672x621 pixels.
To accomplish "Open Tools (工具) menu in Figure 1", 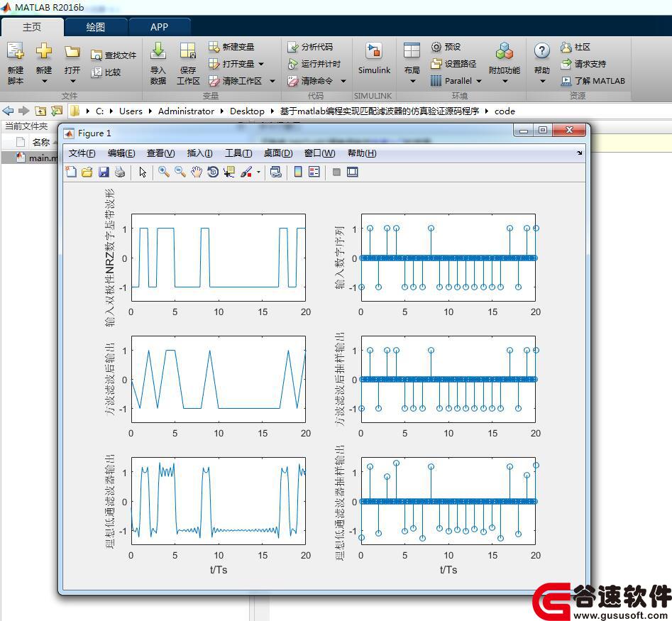I will 238,153.
